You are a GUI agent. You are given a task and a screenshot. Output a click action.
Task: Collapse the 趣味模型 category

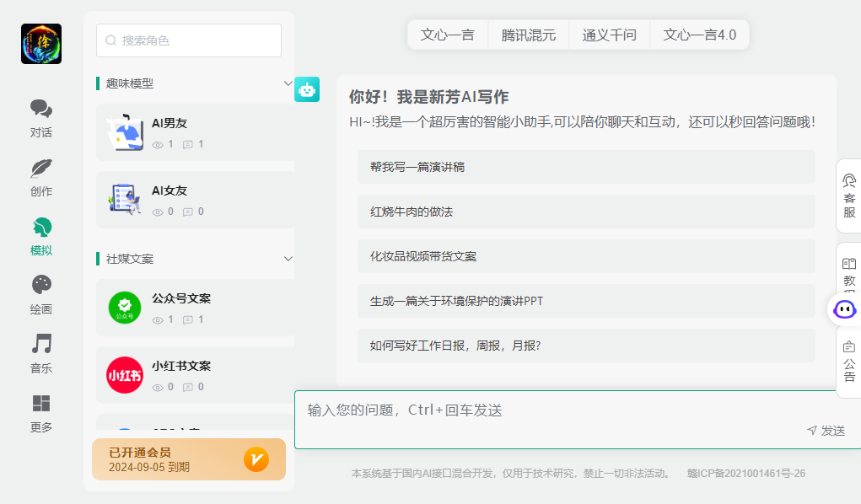(x=288, y=83)
